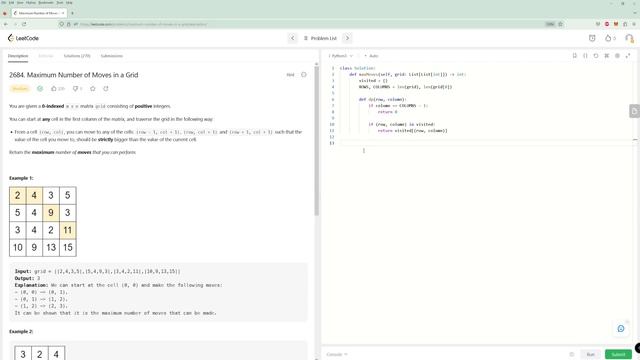Select the Maximum Number of Moves browser tab
This screenshot has height=360, width=640.
[x=39, y=13]
